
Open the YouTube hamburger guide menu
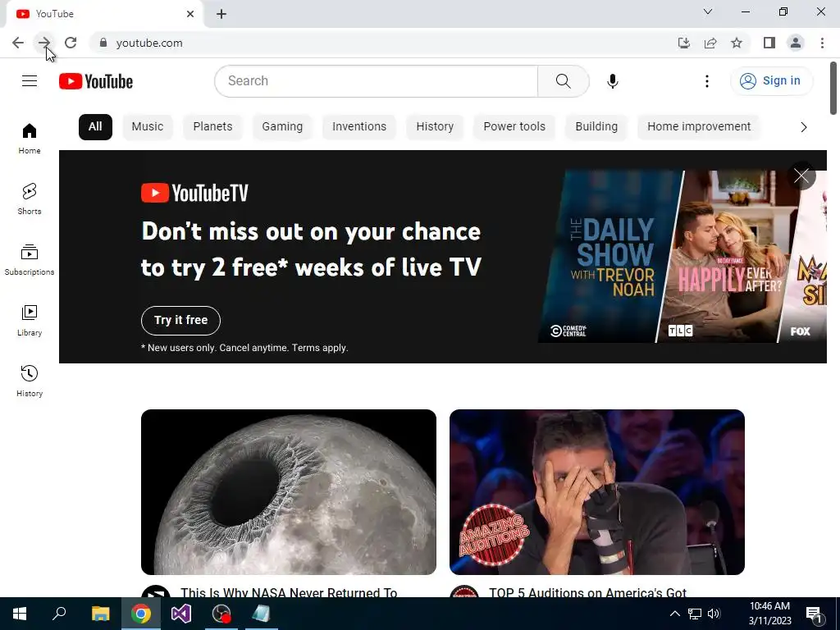click(x=30, y=81)
